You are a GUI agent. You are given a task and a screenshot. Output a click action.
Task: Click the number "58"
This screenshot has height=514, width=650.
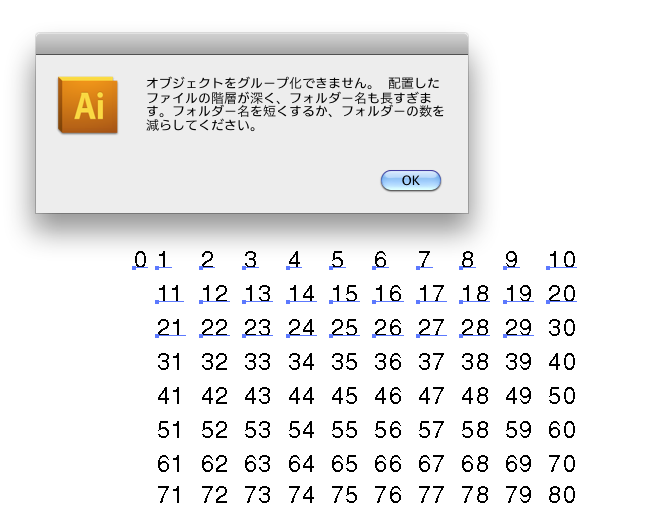pos(475,430)
